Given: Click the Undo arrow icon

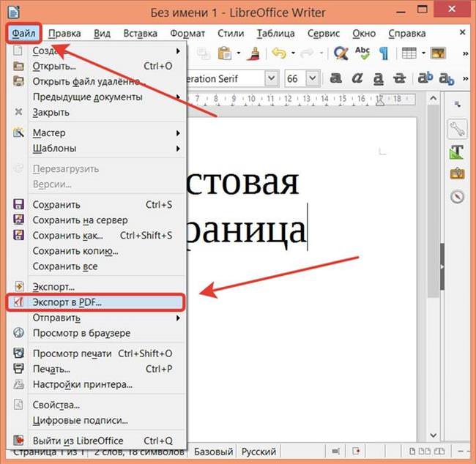Looking at the screenshot, I should (279, 53).
